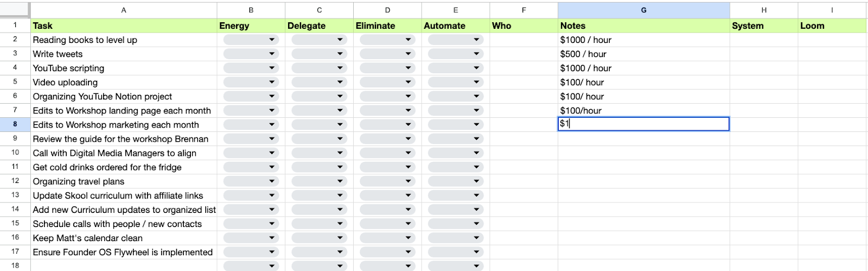Select column E header
This screenshot has height=271, width=868.
pos(456,10)
